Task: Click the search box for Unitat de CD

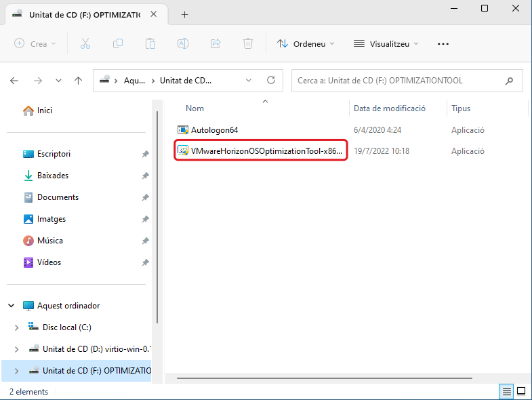Action: [x=400, y=80]
